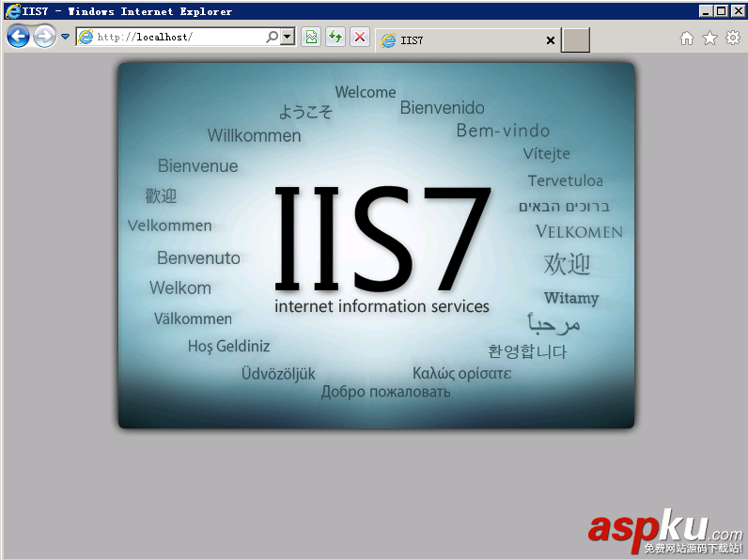
Task: Open the Home page icon
Action: coord(687,39)
